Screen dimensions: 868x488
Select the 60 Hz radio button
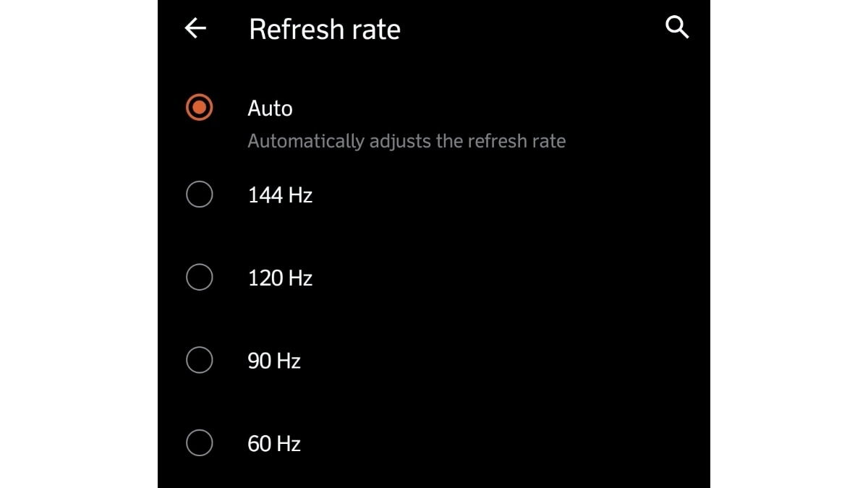click(199, 442)
